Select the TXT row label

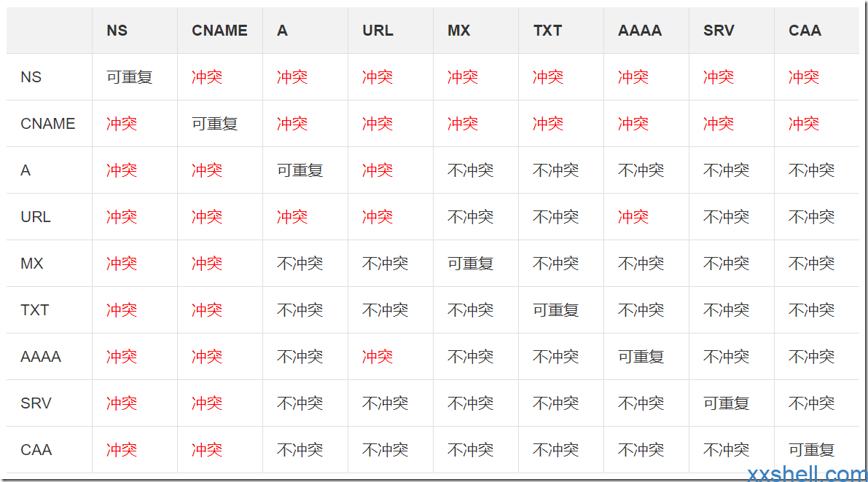tap(35, 310)
